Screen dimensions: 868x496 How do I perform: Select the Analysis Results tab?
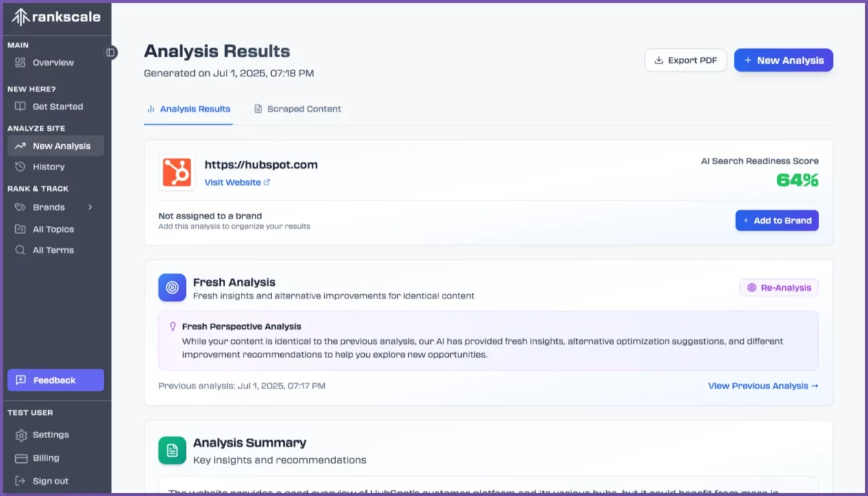(189, 109)
